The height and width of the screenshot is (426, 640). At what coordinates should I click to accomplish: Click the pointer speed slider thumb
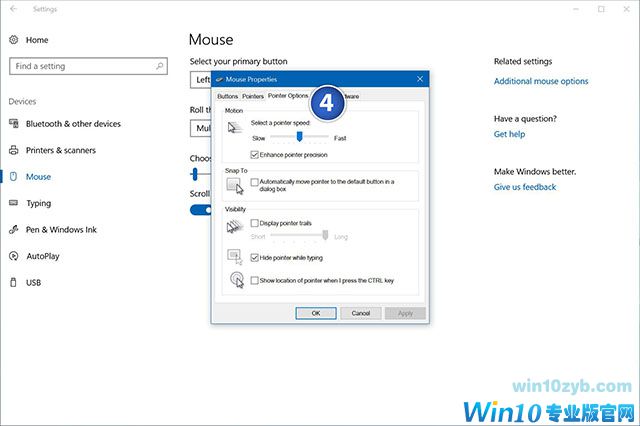click(x=299, y=136)
